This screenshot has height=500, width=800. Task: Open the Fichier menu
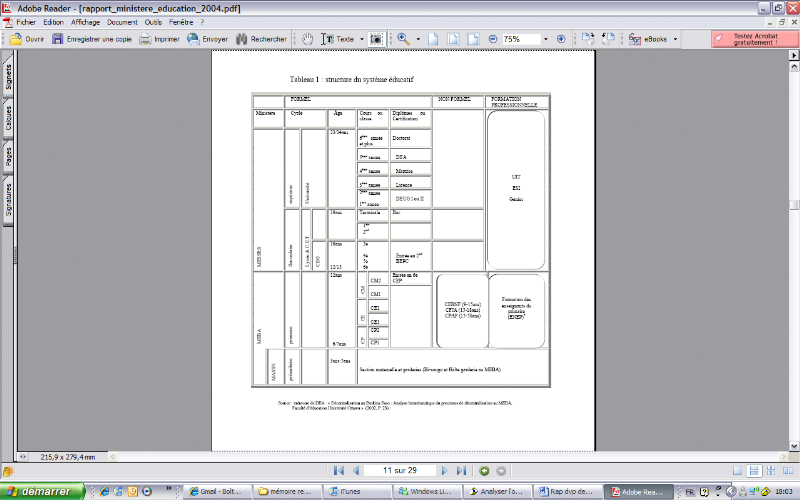tap(26, 22)
